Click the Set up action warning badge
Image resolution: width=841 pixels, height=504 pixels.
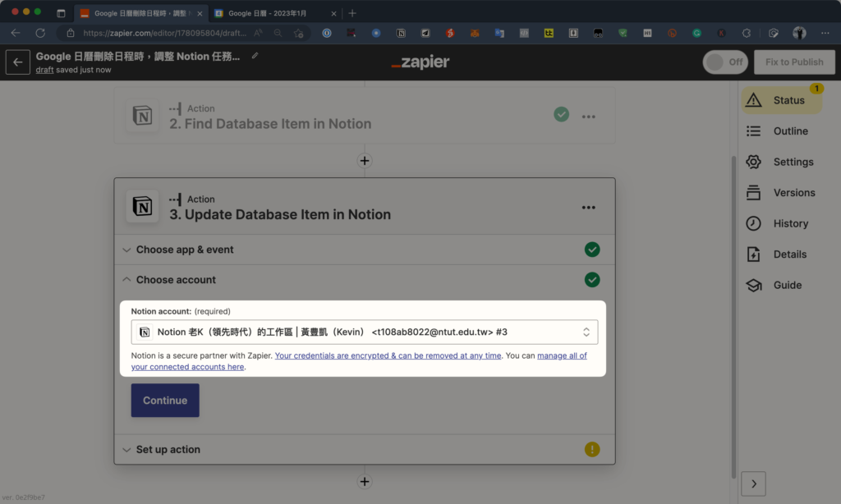pos(592,449)
